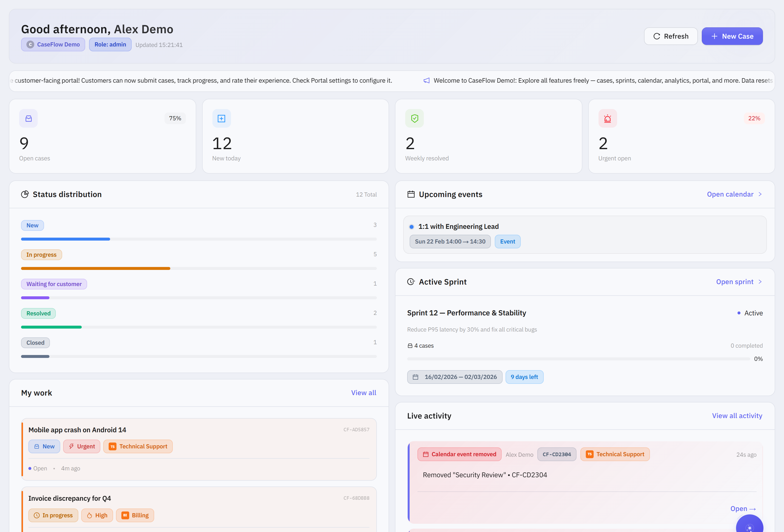Open the Invoice discrepancy for Q4 card
The image size is (784, 532).
199,509
